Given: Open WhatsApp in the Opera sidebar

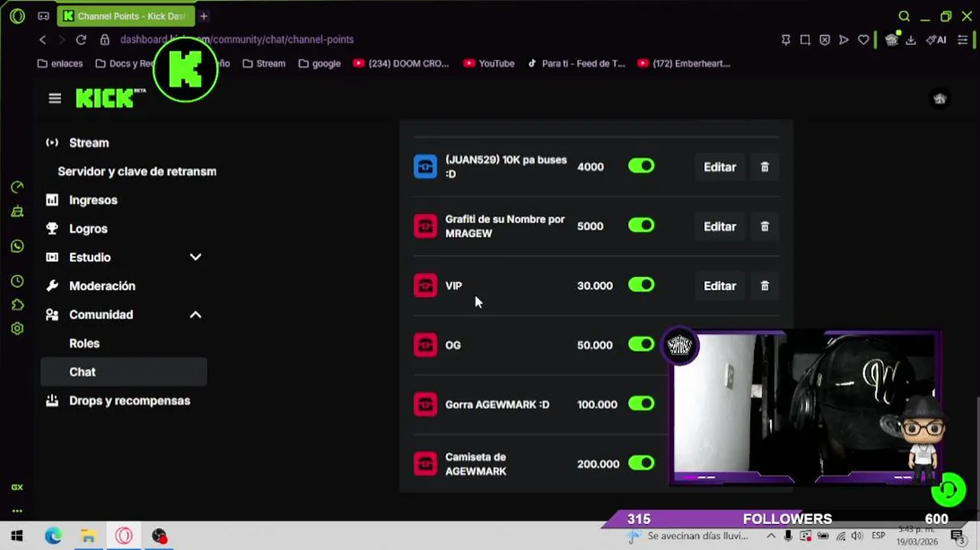Looking at the screenshot, I should click(17, 246).
